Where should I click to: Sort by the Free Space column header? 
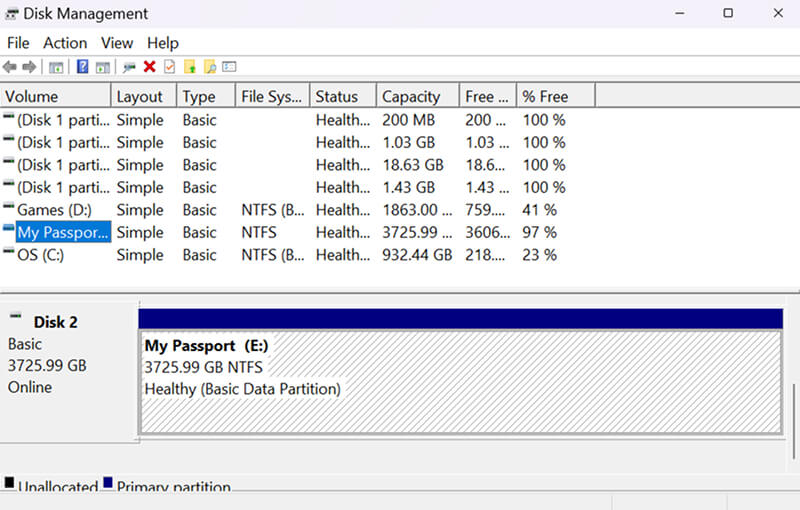pyautogui.click(x=488, y=96)
